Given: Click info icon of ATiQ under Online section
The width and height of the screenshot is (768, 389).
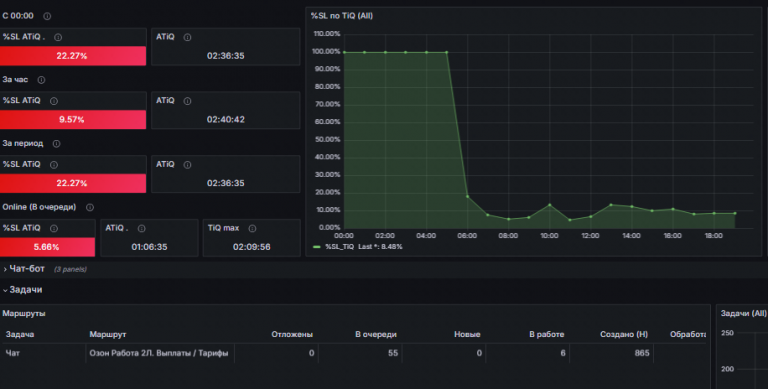Looking at the screenshot, I should 142,228.
